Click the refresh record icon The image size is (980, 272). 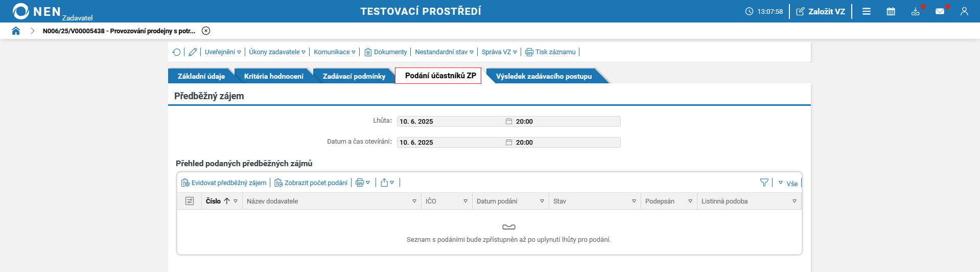(x=177, y=52)
